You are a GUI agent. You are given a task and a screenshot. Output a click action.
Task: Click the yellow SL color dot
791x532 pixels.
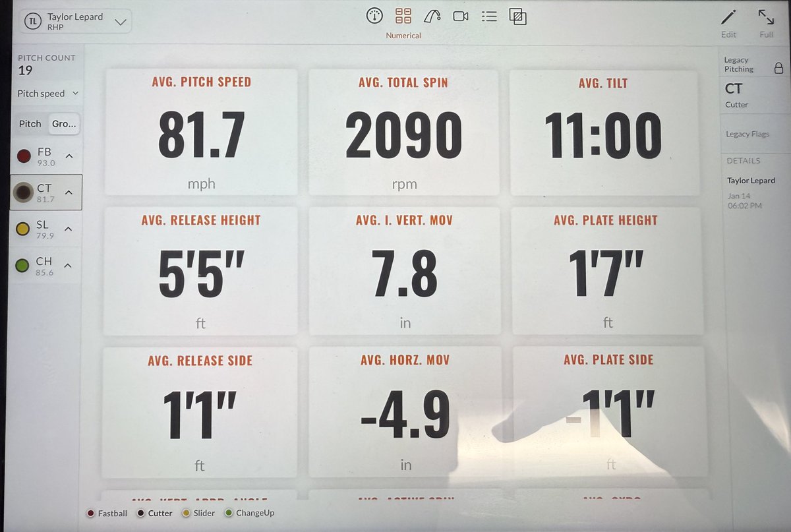(x=24, y=229)
